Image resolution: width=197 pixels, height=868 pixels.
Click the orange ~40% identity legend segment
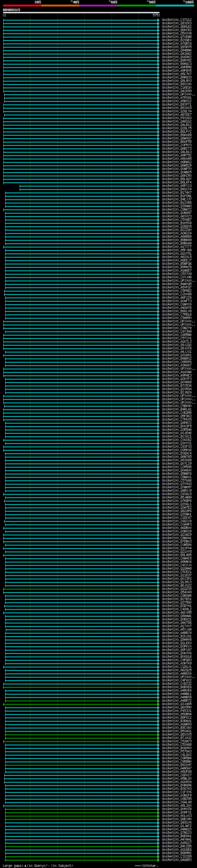click(60, 6)
